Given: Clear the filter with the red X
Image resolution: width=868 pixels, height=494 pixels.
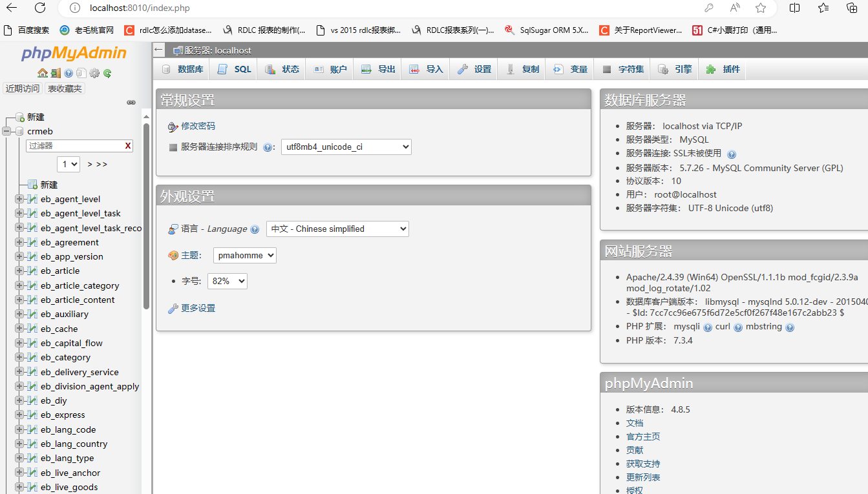Looking at the screenshot, I should 128,146.
